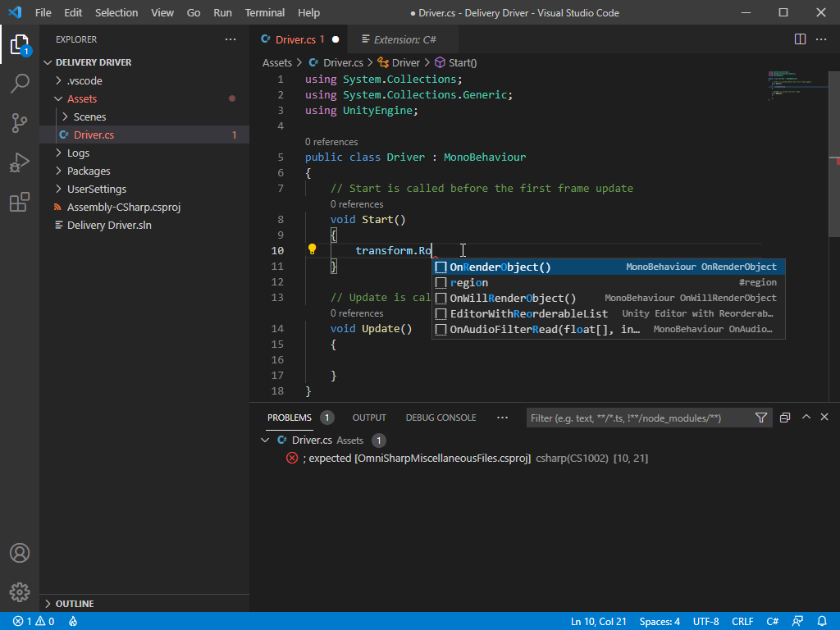Click the quick fix lightbulb on line 10
Screen dimensions: 840x630
[313, 250]
